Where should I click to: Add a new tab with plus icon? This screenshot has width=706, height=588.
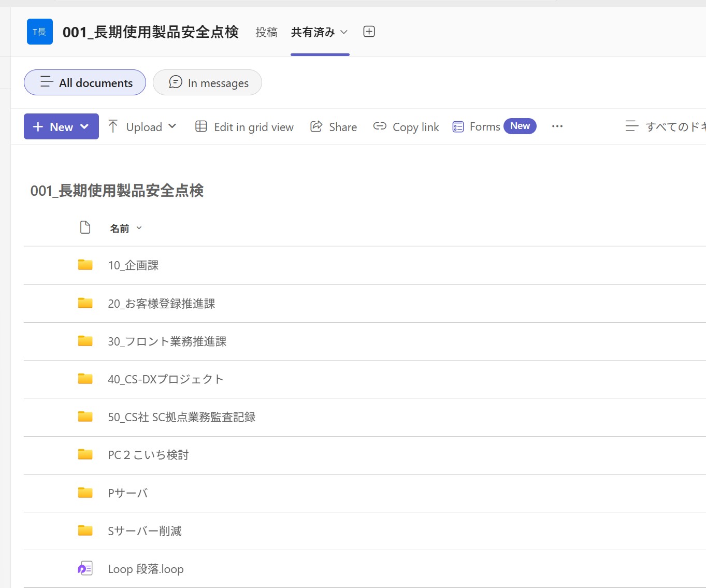(x=369, y=32)
